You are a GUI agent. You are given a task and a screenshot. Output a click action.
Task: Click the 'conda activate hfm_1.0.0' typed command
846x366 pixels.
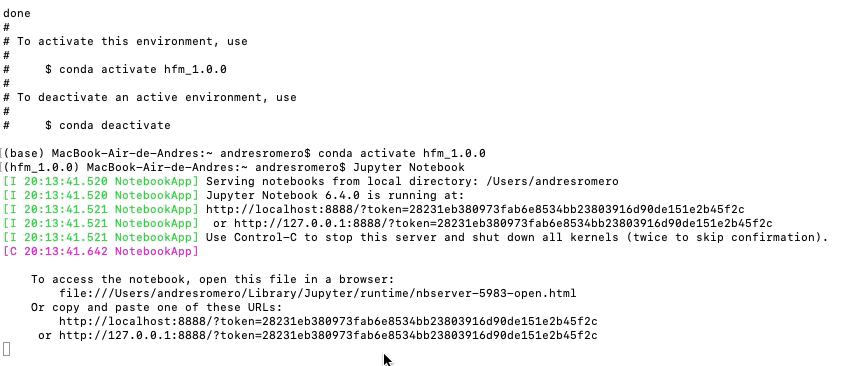[402, 153]
